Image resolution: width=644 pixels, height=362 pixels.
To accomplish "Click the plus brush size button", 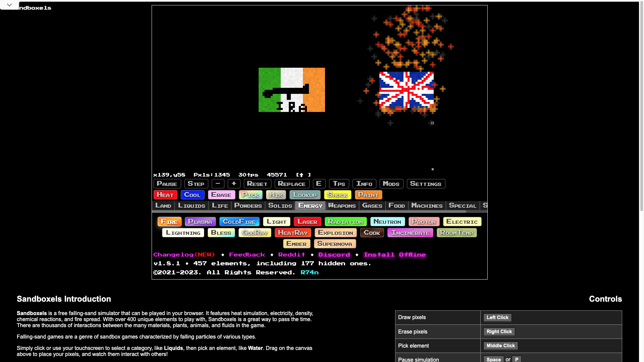I will pyautogui.click(x=234, y=184).
